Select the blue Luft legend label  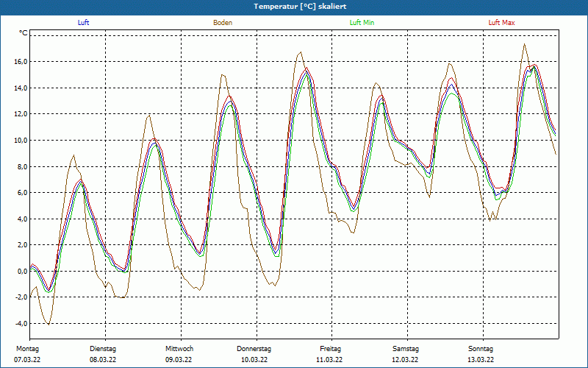click(83, 23)
